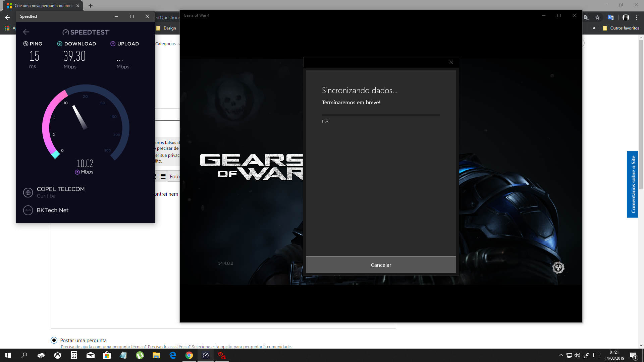Bookmark this page with the star icon

tap(597, 17)
